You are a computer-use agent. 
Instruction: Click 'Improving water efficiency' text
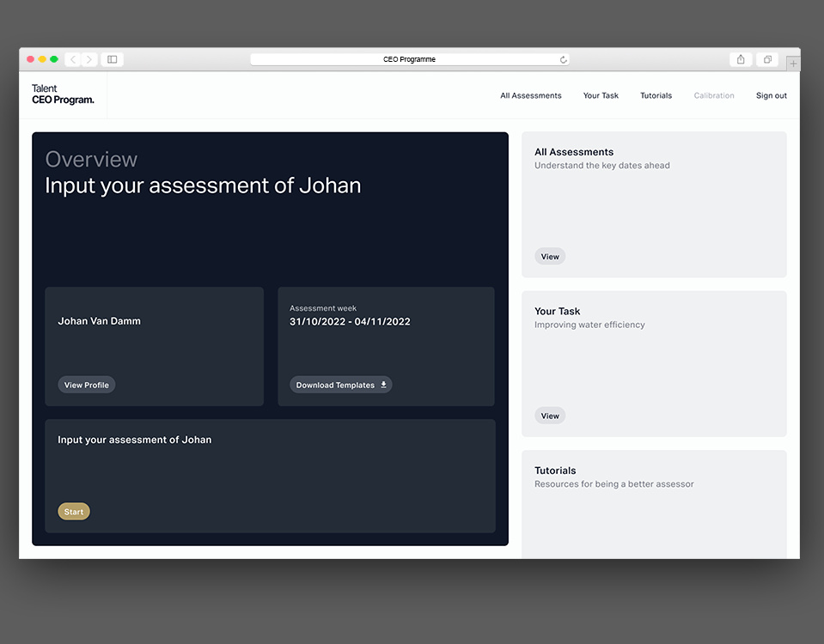coord(589,325)
